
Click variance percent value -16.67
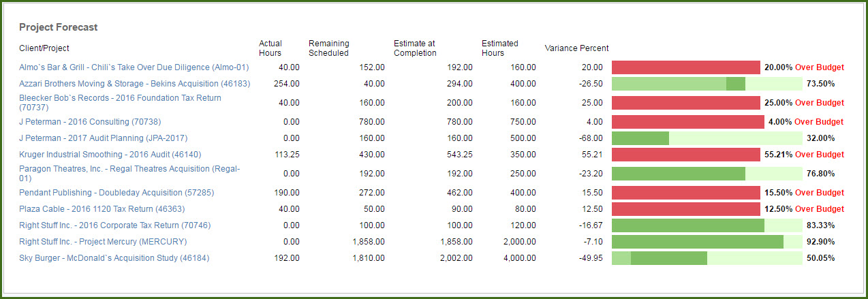point(590,225)
